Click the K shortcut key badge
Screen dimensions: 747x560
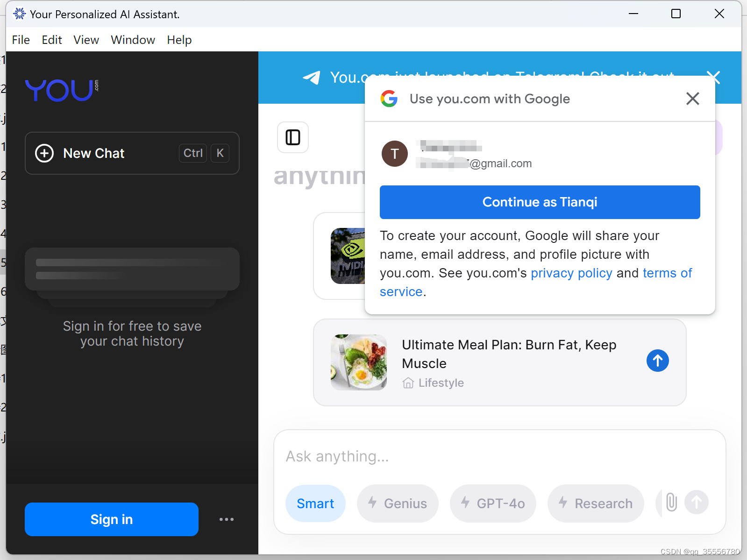point(220,153)
